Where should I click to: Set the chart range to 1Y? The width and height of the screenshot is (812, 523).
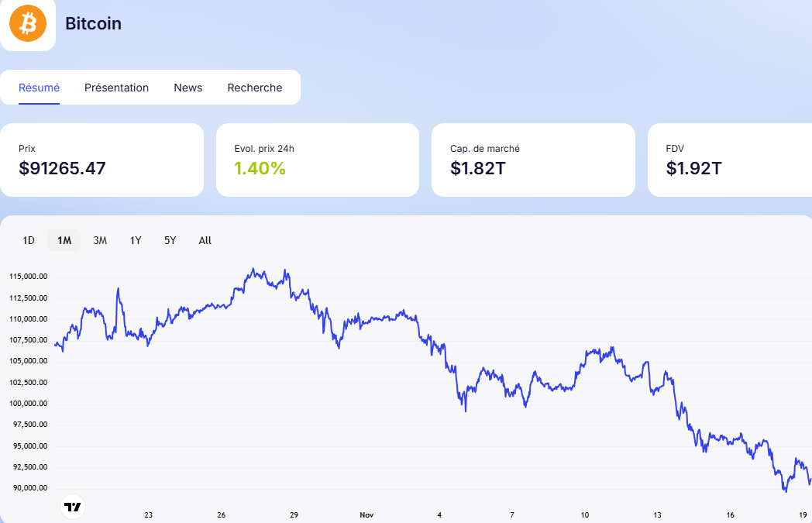pyautogui.click(x=136, y=240)
